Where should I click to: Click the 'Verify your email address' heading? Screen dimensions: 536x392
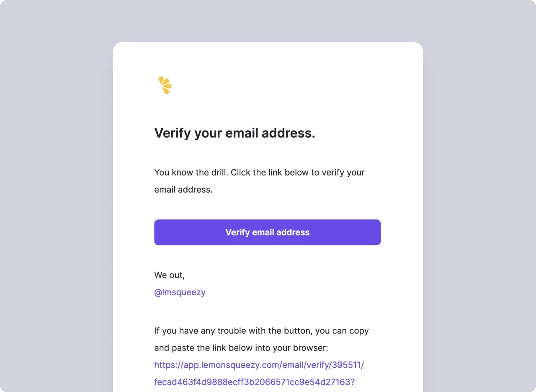(x=234, y=133)
